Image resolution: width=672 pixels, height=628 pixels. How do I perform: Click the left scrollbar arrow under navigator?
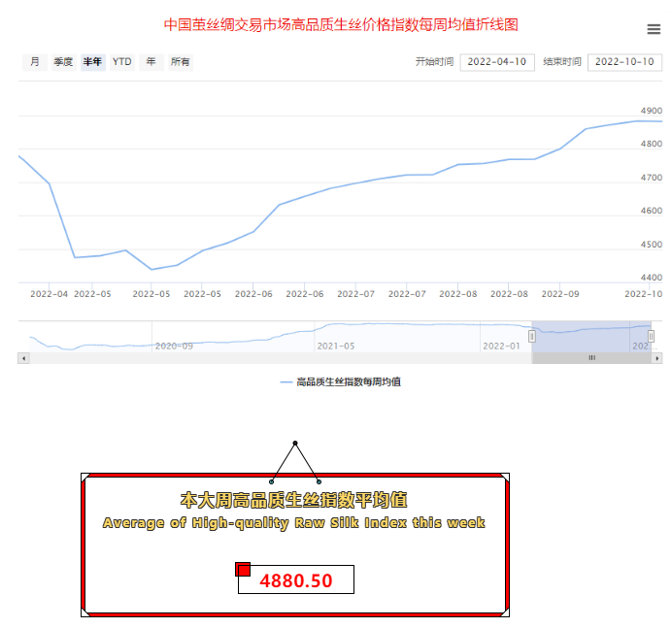(23, 358)
